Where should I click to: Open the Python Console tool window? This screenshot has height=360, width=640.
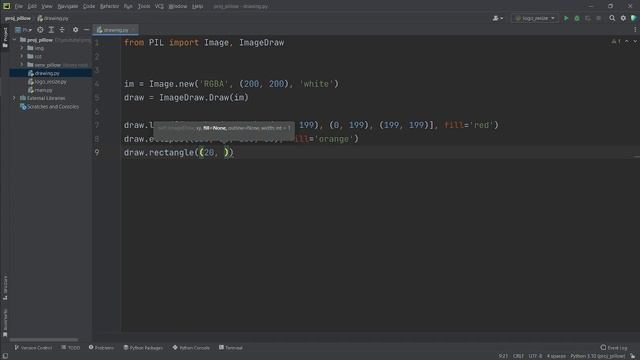[191, 348]
